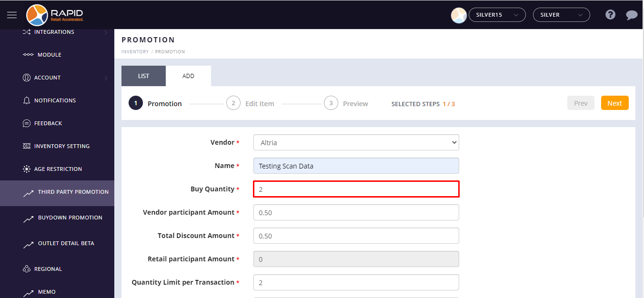Click the SELECTED STEPS 1 / 3 text

pyautogui.click(x=423, y=104)
